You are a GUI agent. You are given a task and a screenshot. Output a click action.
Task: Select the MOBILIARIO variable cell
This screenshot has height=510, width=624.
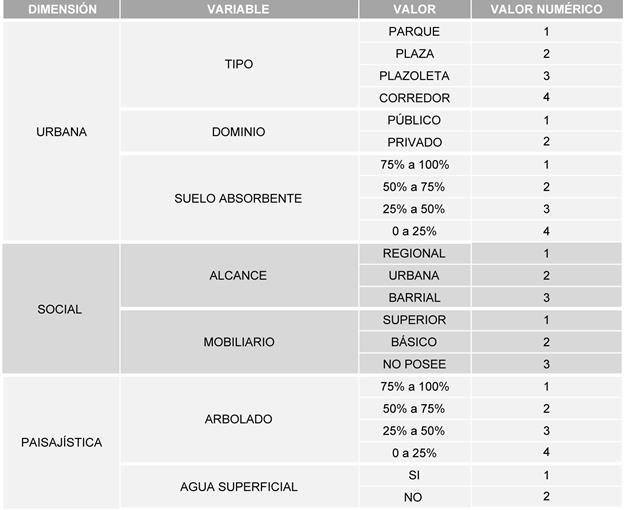[x=238, y=342]
